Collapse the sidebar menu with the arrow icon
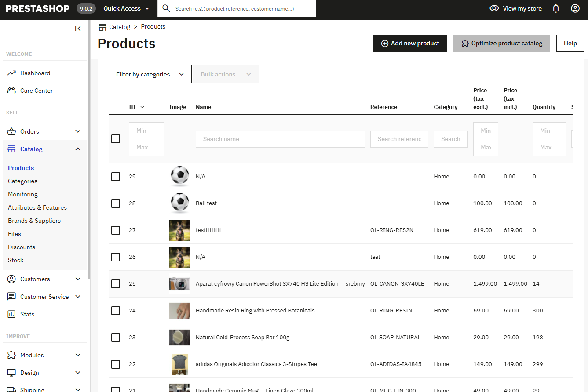This screenshot has width=588, height=392. pos(78,29)
